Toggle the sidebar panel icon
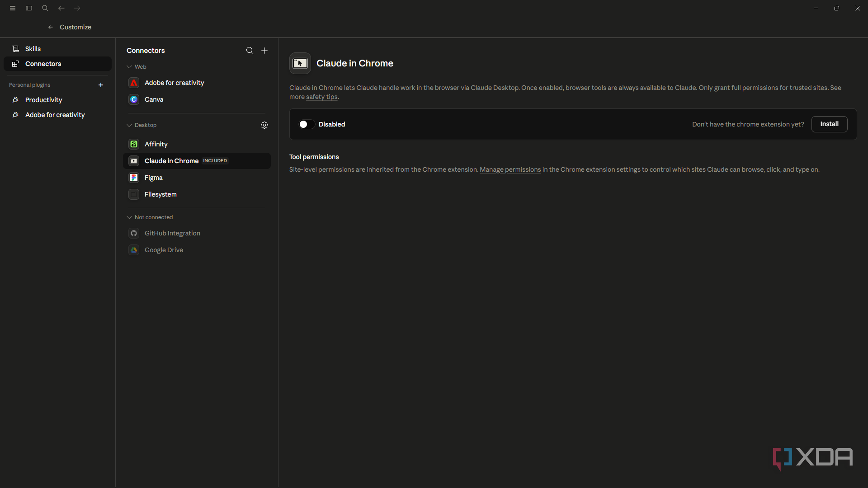Screen dimensions: 868x488 point(29,8)
